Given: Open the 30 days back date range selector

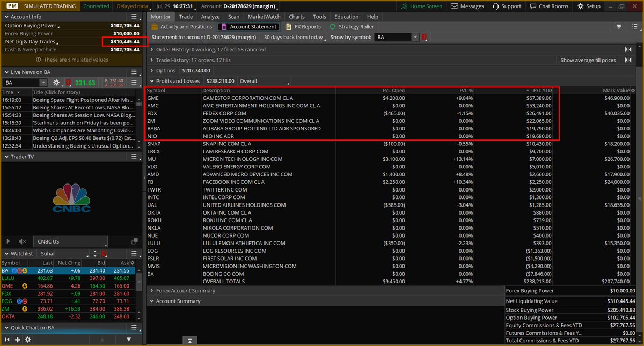Looking at the screenshot, I should pyautogui.click(x=294, y=38).
